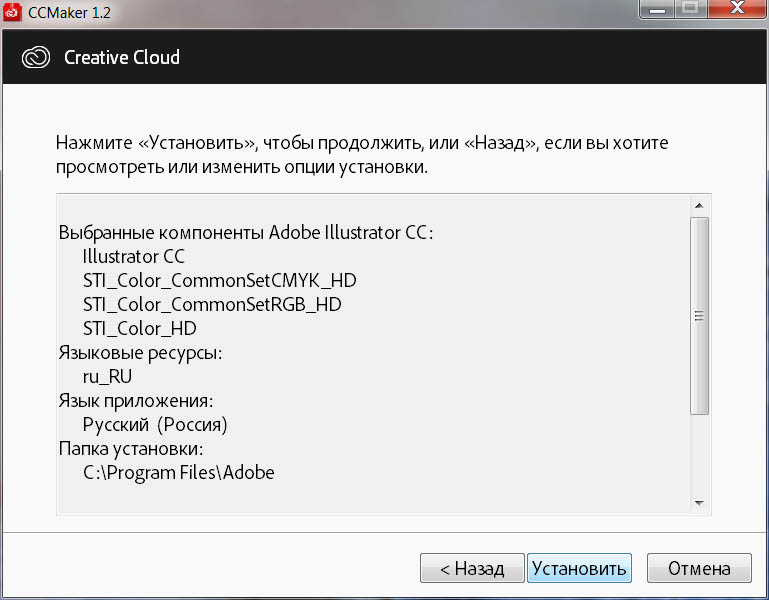The height and width of the screenshot is (600, 769).
Task: Select the 'STI_Color_CommonSetRGB_HD' line
Action: click(212, 305)
